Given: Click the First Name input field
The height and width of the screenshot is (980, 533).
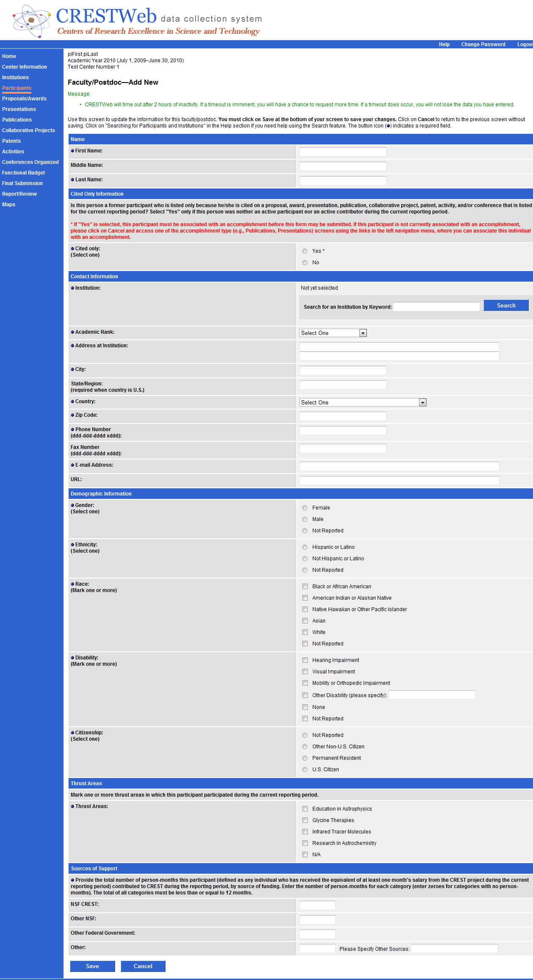Looking at the screenshot, I should pos(342,152).
